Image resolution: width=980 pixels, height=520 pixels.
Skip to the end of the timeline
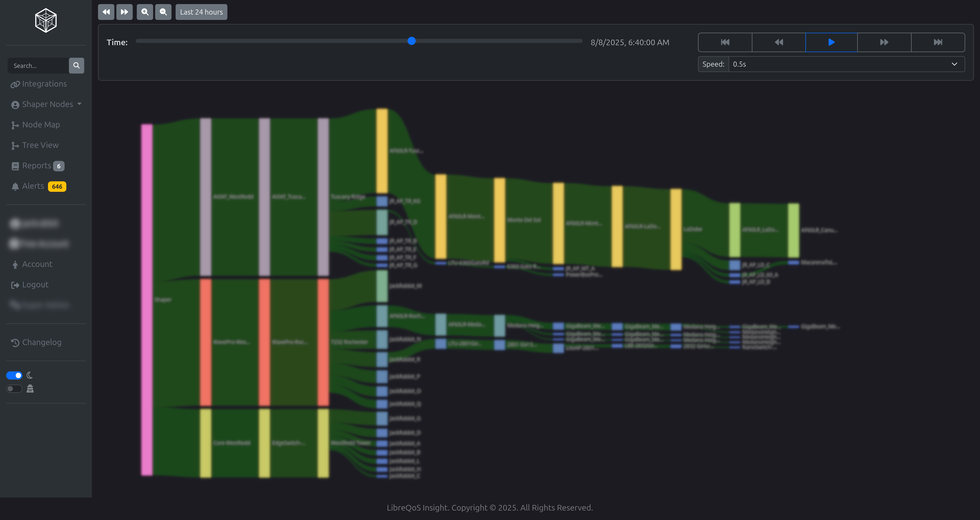938,42
